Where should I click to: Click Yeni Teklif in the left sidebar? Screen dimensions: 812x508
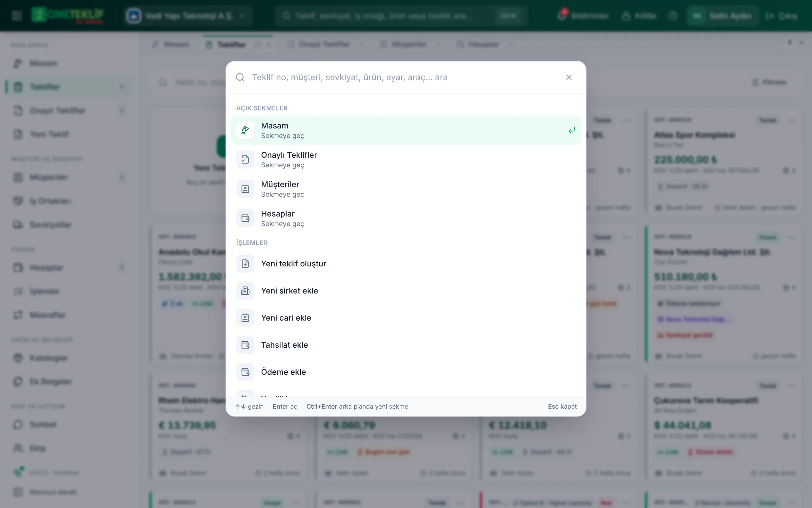(x=69, y=134)
